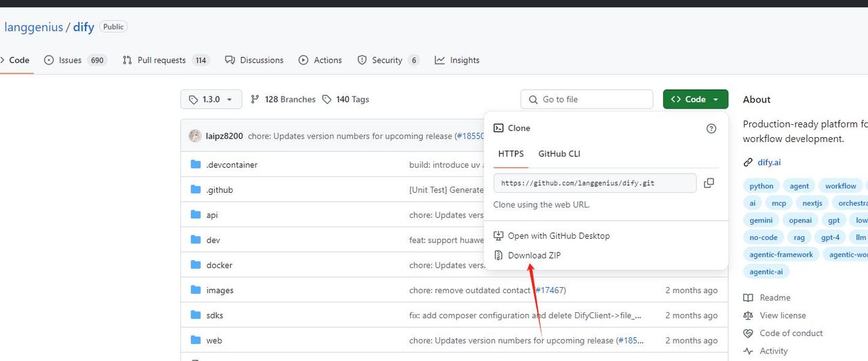Click the docker folder icon
Viewport: 868px width, 361px height.
click(x=196, y=265)
